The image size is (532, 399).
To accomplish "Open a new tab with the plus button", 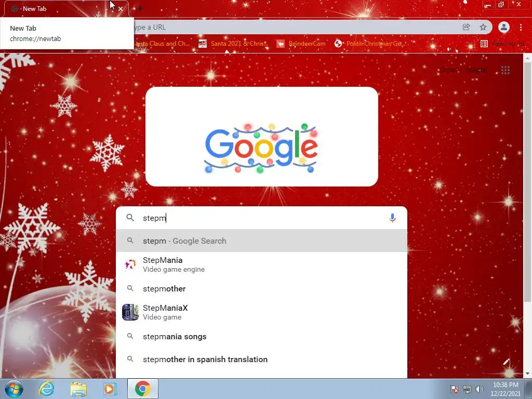I will (x=140, y=9).
